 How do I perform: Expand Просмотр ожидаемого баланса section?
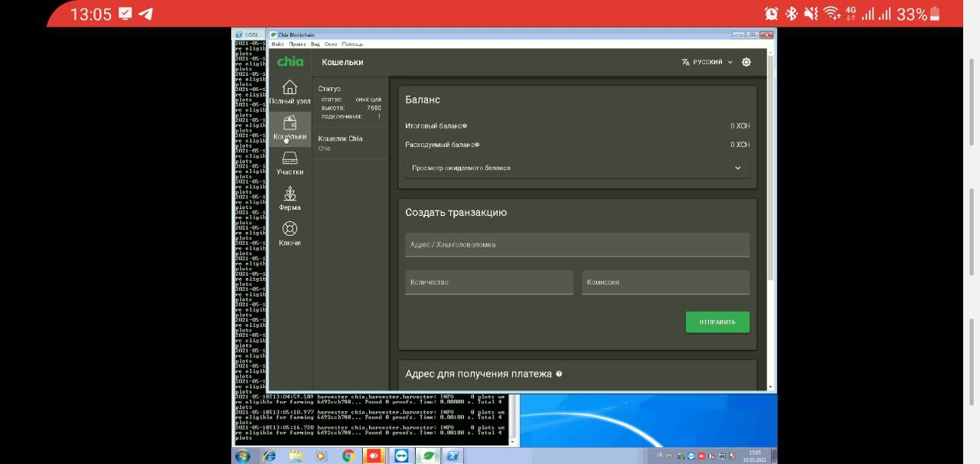577,168
